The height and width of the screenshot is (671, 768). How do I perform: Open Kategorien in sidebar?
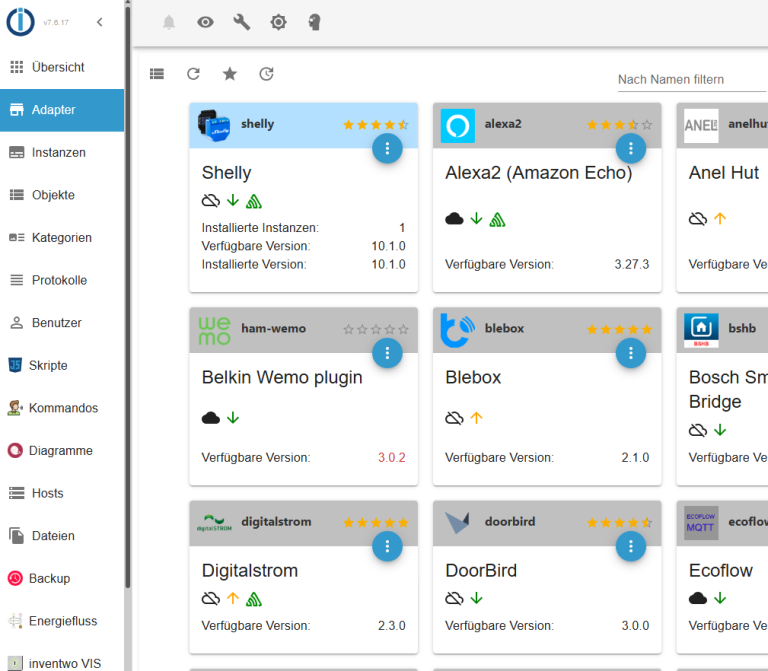pyautogui.click(x=62, y=238)
